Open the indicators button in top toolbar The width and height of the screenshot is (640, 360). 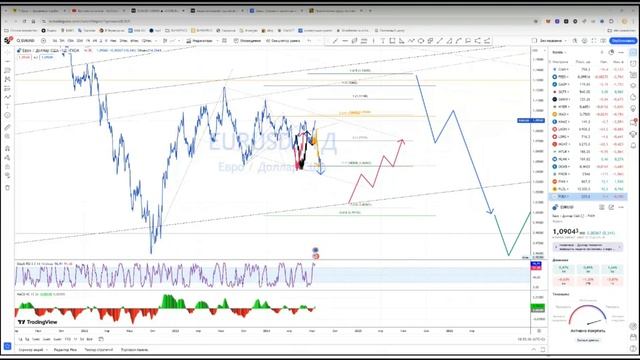tap(199, 41)
